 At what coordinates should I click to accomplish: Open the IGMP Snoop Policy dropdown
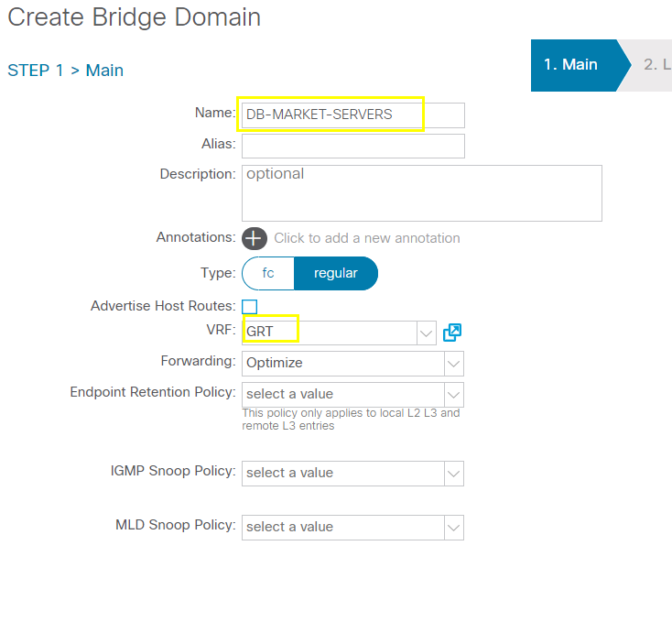[454, 474]
